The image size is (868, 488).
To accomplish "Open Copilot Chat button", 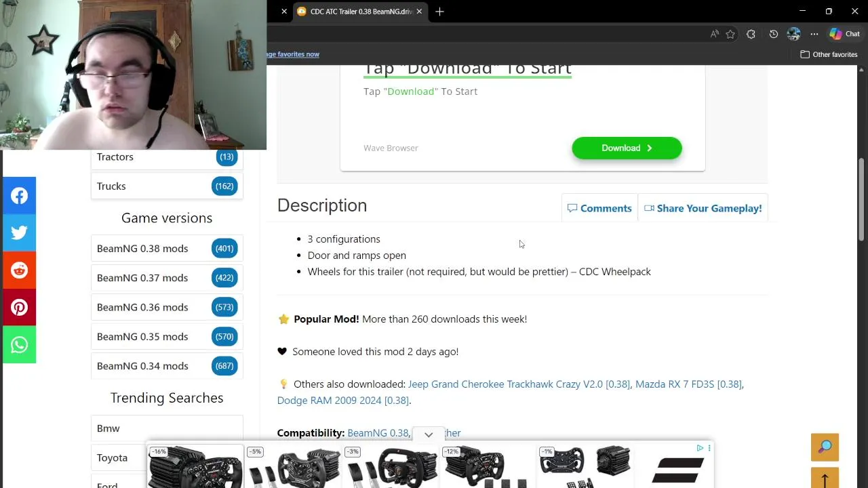I will [844, 34].
